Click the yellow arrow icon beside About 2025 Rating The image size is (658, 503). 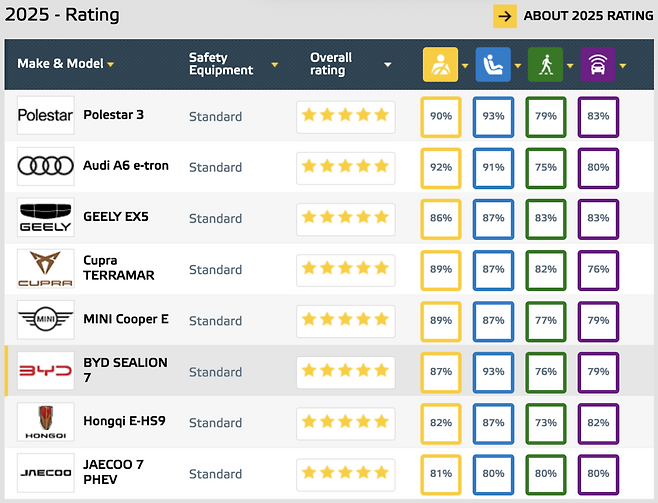pyautogui.click(x=505, y=16)
